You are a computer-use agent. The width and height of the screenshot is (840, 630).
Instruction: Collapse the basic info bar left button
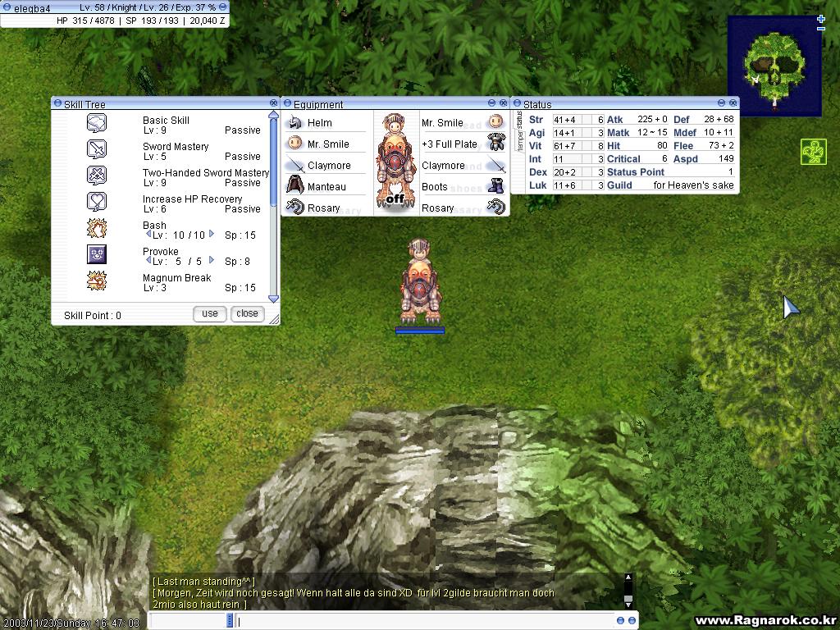[7, 7]
